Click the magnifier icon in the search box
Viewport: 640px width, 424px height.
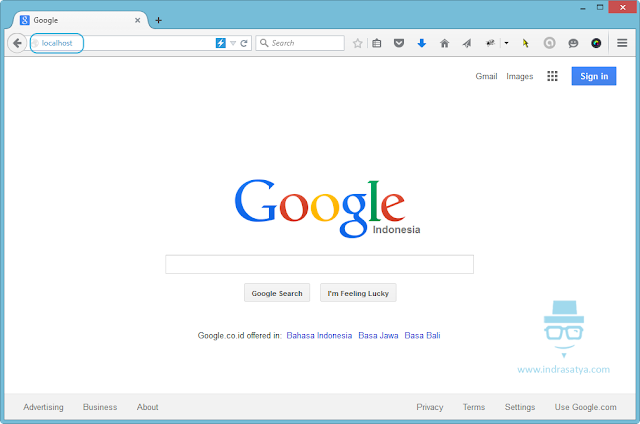[264, 43]
